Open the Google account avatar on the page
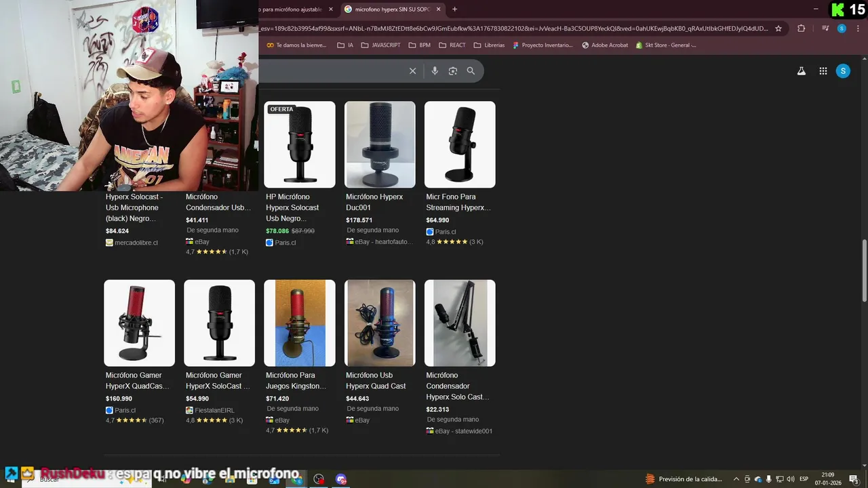The width and height of the screenshot is (868, 488). point(843,71)
